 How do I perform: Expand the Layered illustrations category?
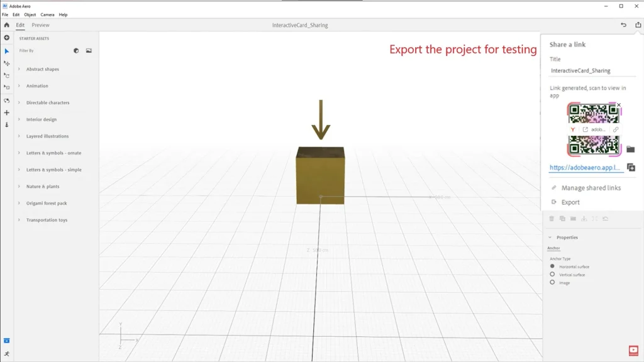(x=19, y=136)
